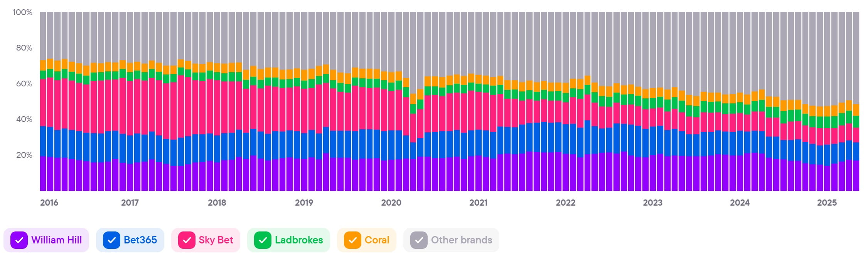Click the William Hill legend label text
Viewport: 868px width, 255px height.
tap(56, 240)
